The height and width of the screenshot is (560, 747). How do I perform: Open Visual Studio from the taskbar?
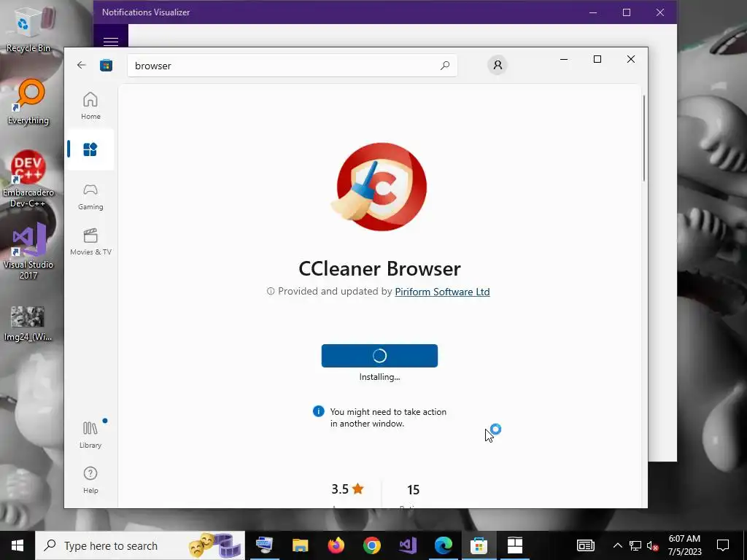coord(407,545)
